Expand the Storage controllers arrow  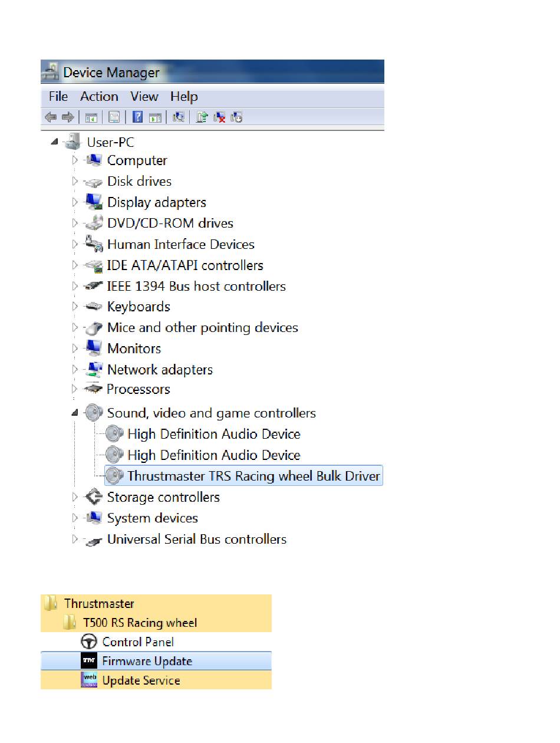tap(75, 497)
